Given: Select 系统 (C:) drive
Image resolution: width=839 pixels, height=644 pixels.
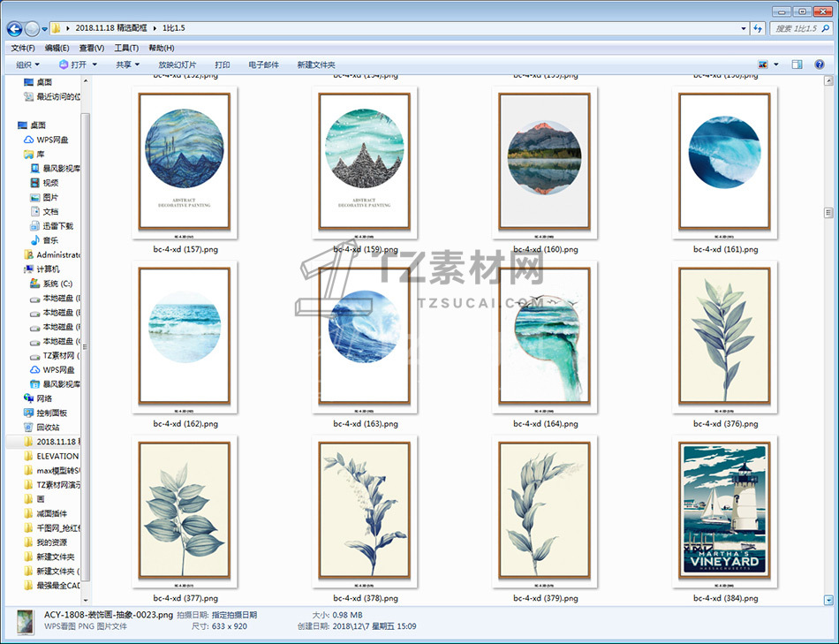Looking at the screenshot, I should 51,284.
